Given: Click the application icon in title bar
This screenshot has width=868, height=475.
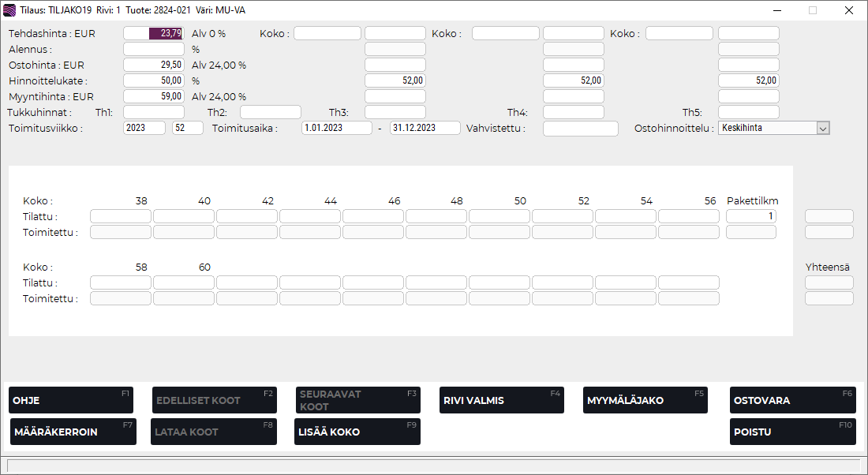Looking at the screenshot, I should click(x=9, y=10).
